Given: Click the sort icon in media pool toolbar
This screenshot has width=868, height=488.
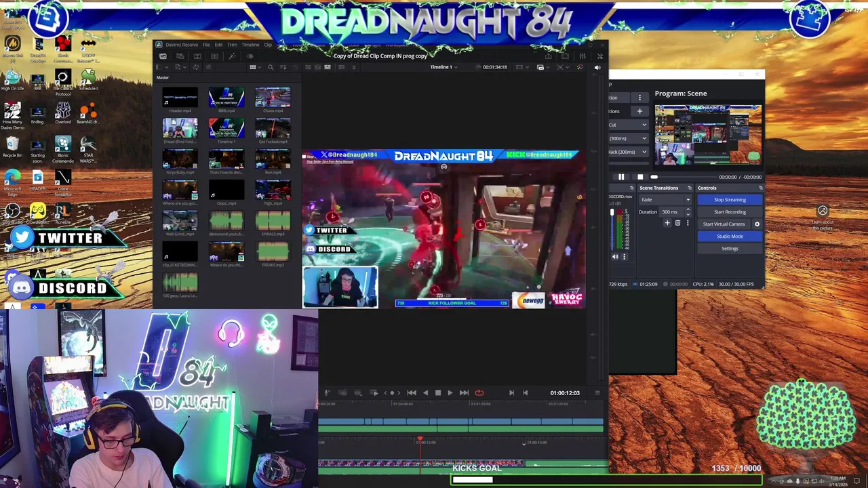Looking at the screenshot, I should click(283, 67).
